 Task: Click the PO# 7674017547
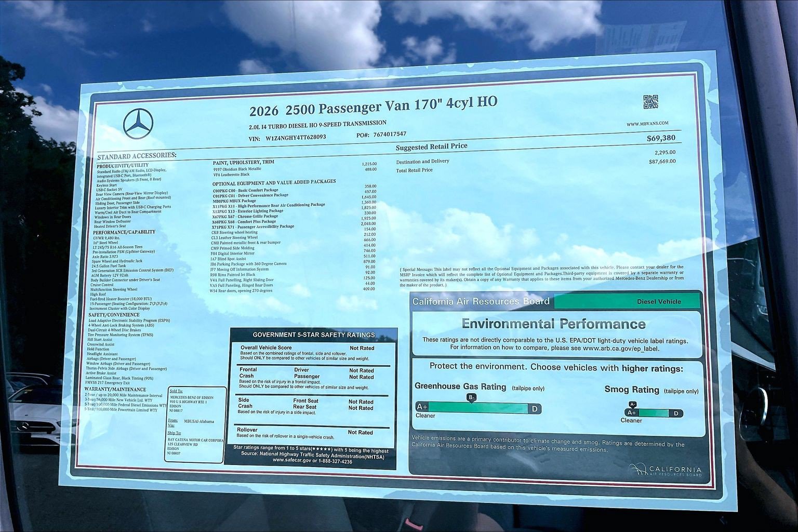382,135
